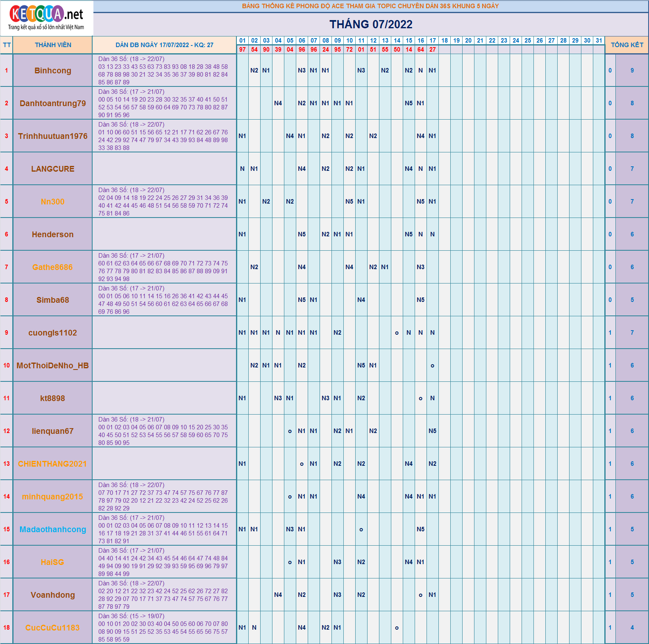Click cuongls1102's current streak value 1
This screenshot has width=649, height=644.
610,333
